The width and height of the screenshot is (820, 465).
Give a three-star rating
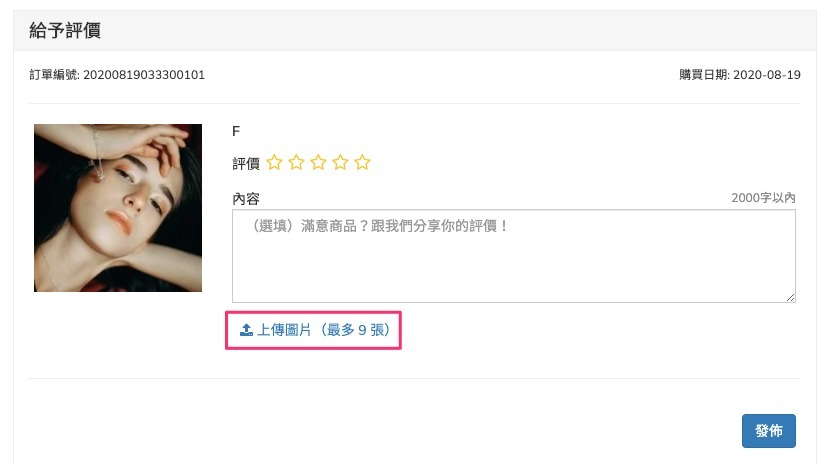pyautogui.click(x=318, y=162)
